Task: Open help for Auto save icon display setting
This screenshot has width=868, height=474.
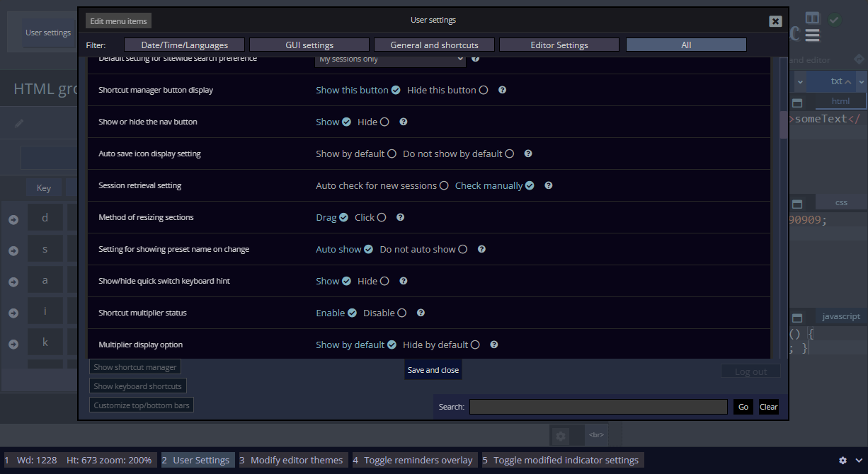Action: point(528,154)
